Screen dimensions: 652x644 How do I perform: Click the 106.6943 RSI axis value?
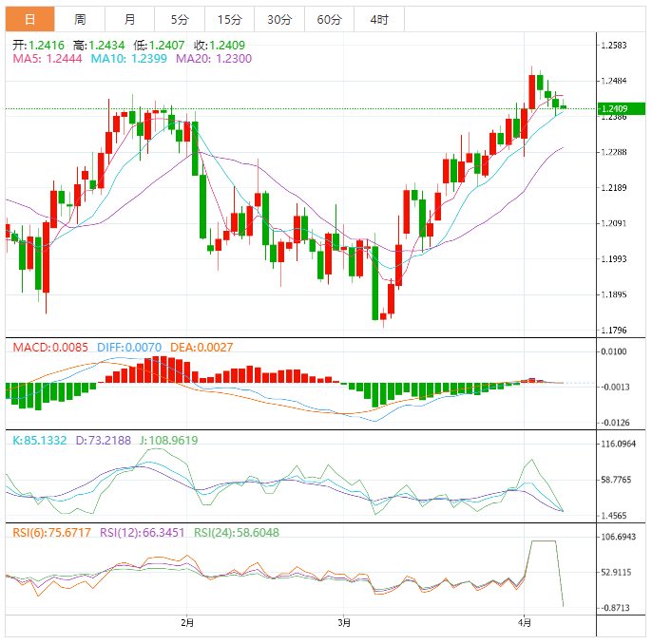[x=619, y=538]
